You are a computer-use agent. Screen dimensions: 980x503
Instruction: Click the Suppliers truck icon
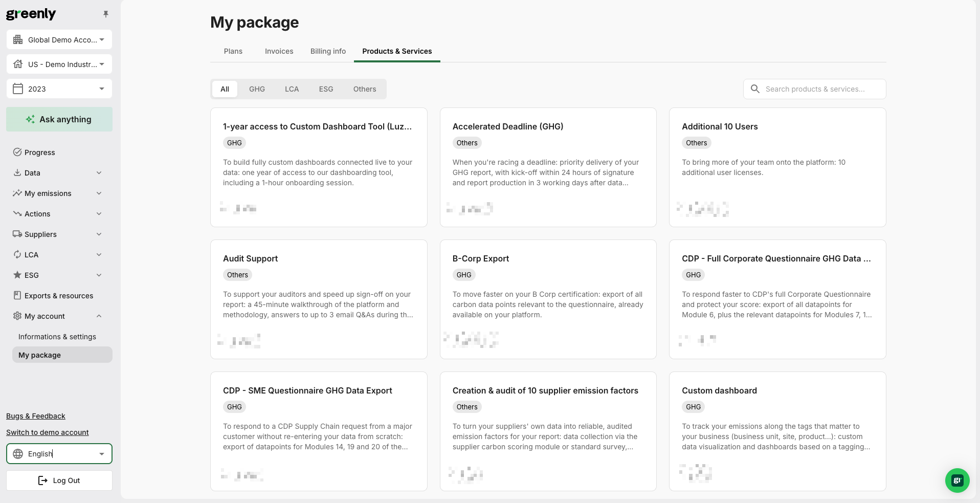coord(17,234)
